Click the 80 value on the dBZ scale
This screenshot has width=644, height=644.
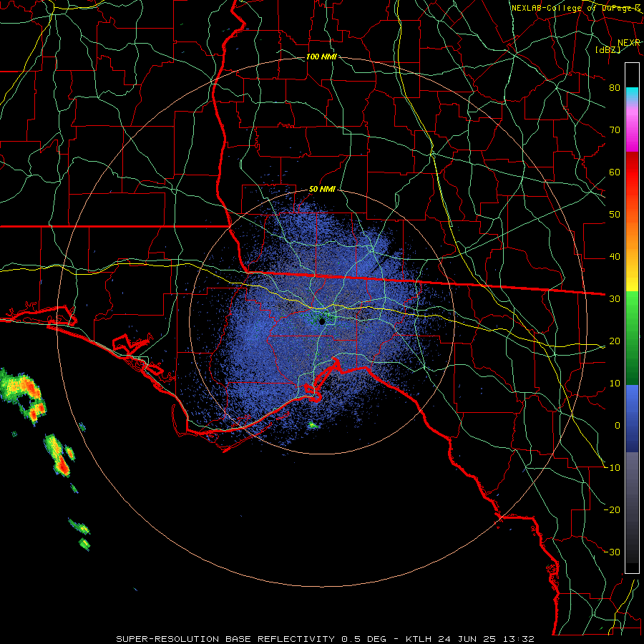tap(615, 87)
